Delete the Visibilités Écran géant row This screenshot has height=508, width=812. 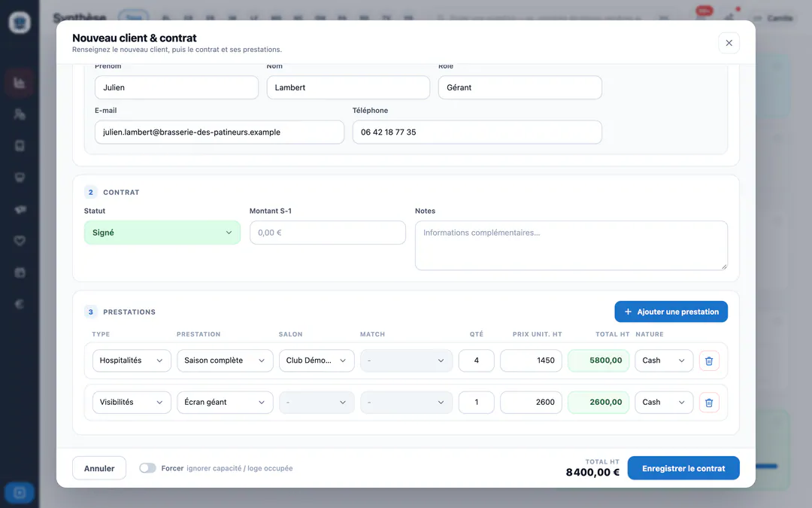tap(709, 402)
